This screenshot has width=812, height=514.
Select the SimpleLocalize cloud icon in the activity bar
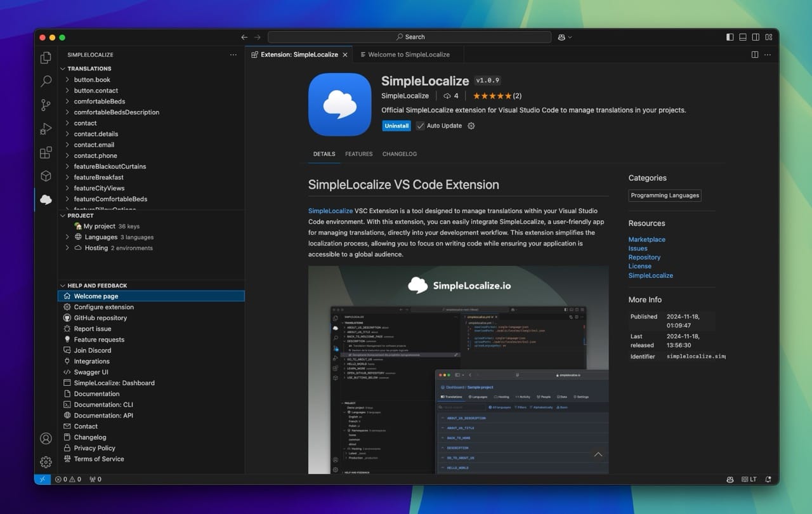[x=46, y=199]
